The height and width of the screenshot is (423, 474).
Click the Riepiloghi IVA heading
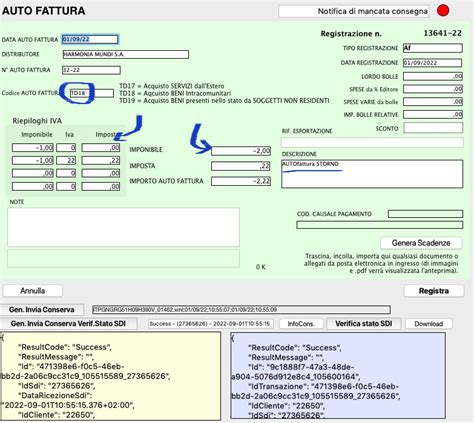pyautogui.click(x=37, y=121)
